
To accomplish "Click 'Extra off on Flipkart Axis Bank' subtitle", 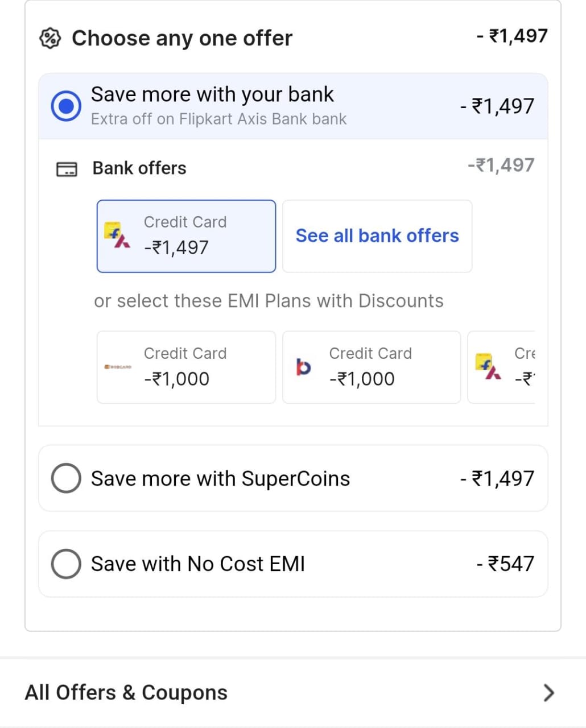I will point(218,119).
